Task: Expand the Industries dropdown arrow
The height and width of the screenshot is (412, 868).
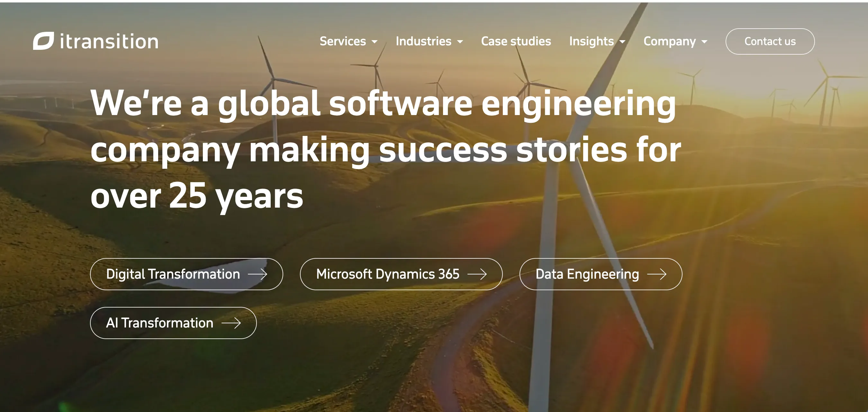Action: pos(460,42)
